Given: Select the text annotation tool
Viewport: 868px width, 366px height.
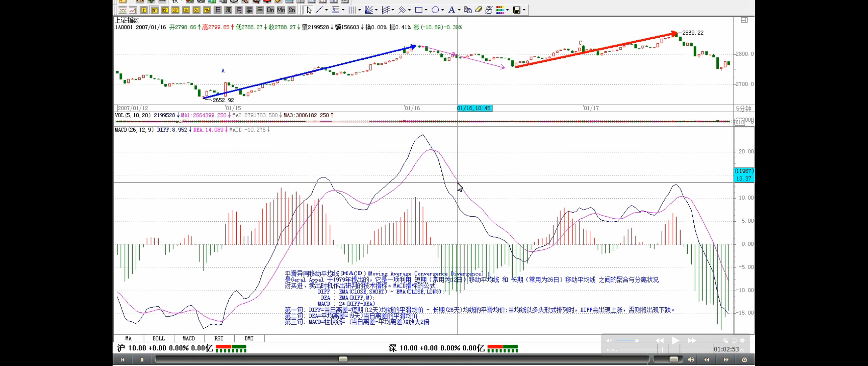Looking at the screenshot, I should (x=451, y=10).
